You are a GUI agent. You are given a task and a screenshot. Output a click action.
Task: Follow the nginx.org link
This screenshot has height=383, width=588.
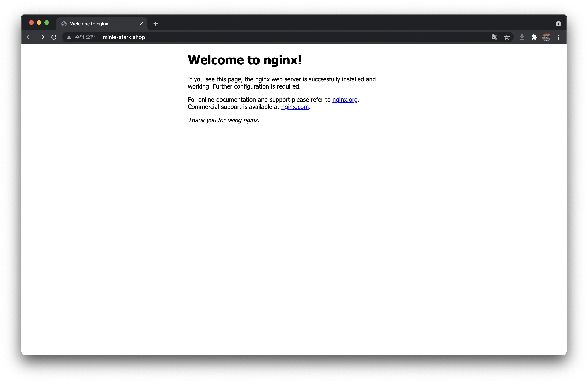point(345,100)
